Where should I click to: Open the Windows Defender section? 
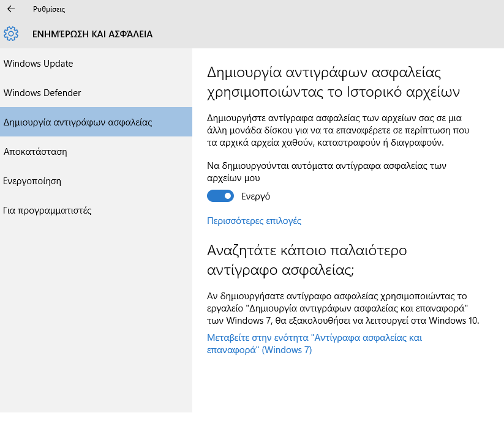42,93
